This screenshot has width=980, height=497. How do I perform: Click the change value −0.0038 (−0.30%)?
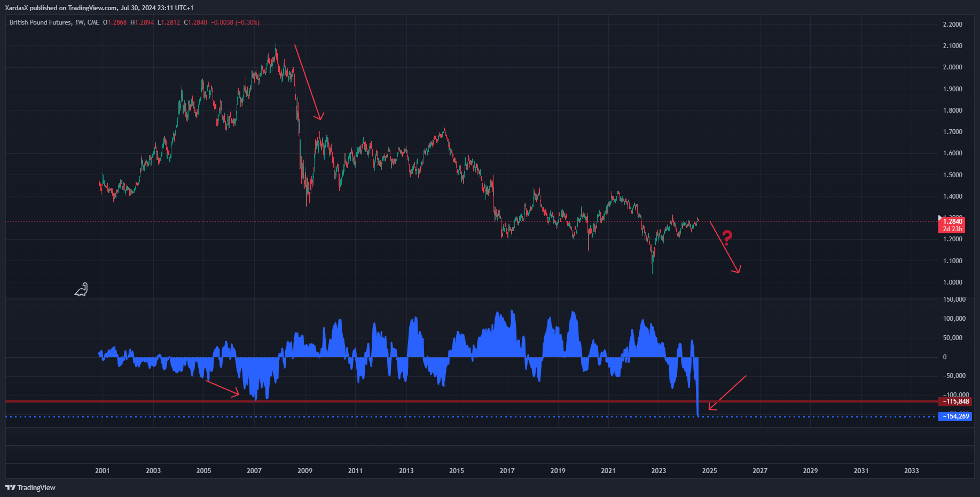[235, 22]
